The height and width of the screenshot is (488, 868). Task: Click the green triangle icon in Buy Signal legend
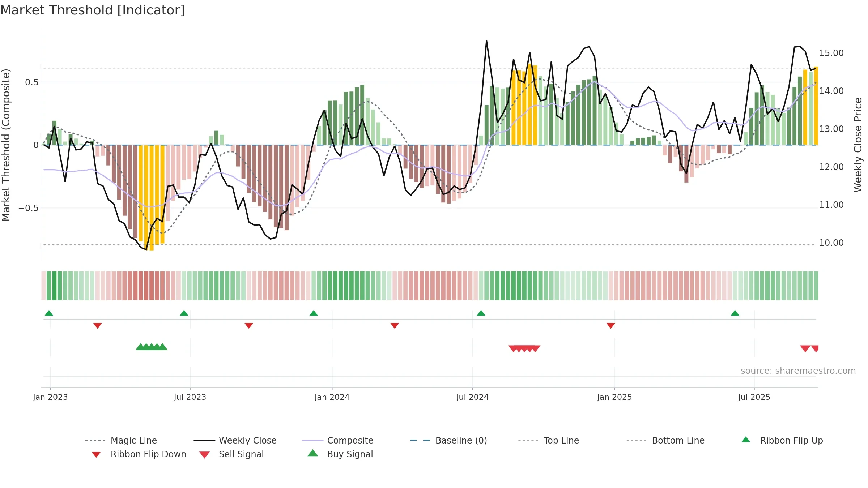click(312, 453)
